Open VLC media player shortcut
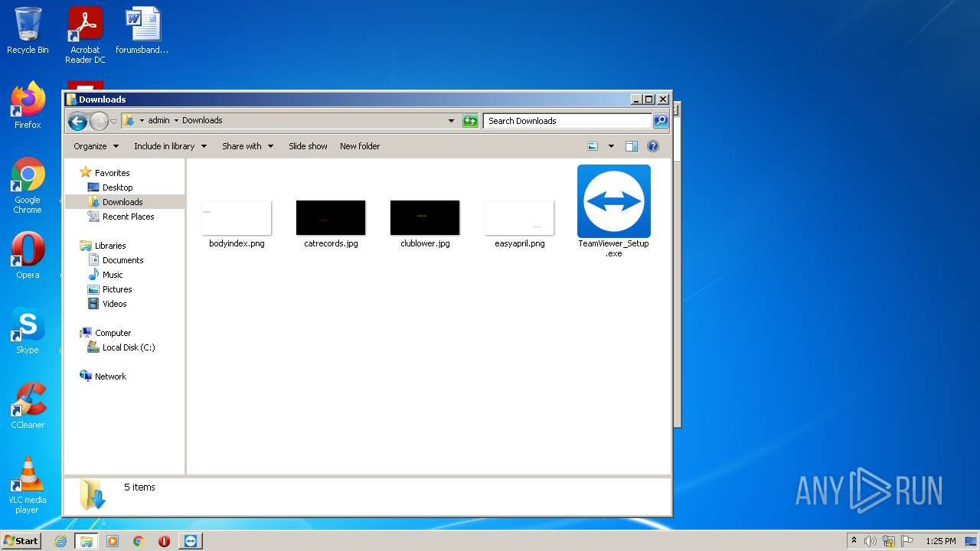The image size is (980, 551). (28, 484)
